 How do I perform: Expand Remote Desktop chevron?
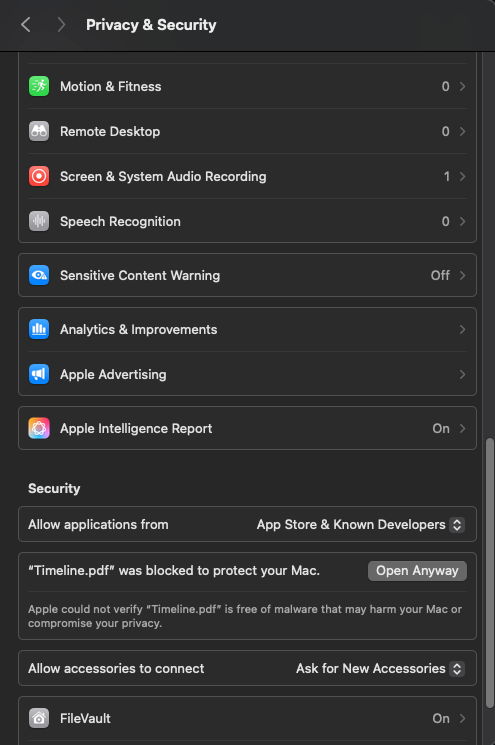point(462,132)
